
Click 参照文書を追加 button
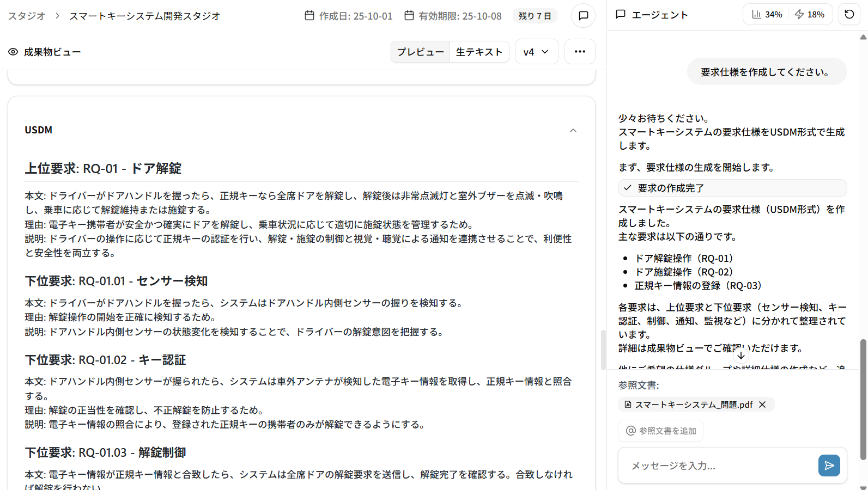pos(661,431)
